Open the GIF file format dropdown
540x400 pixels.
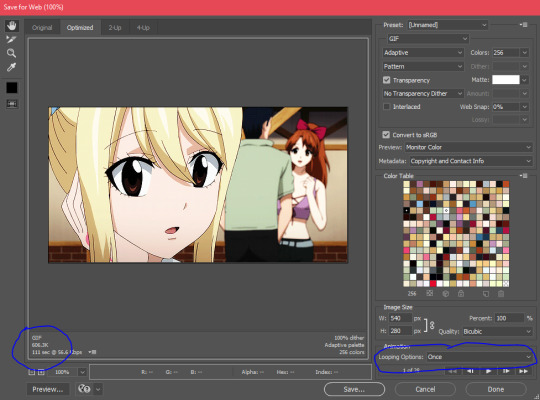click(428, 39)
